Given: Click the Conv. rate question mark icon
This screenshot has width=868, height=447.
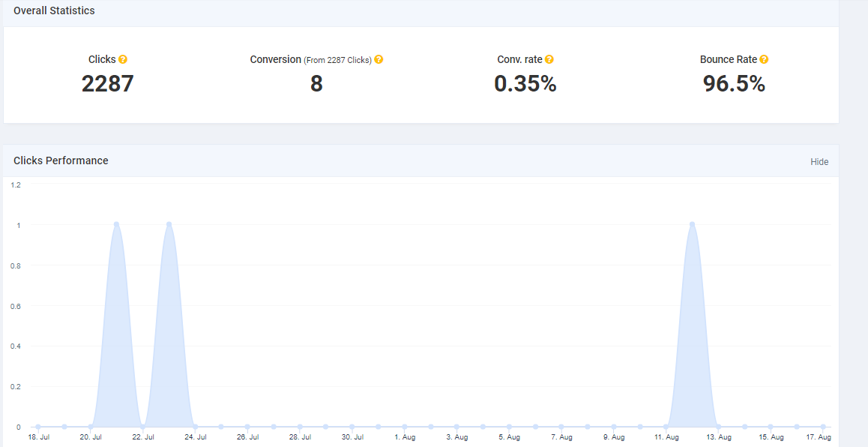Looking at the screenshot, I should click(x=549, y=60).
